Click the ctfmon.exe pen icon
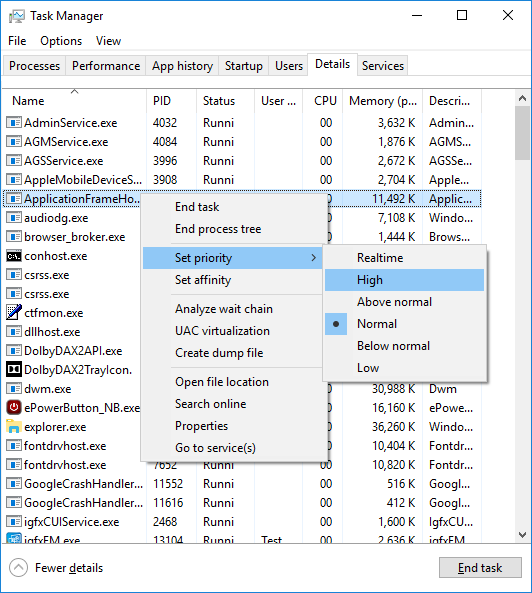532x593 pixels. [x=14, y=312]
